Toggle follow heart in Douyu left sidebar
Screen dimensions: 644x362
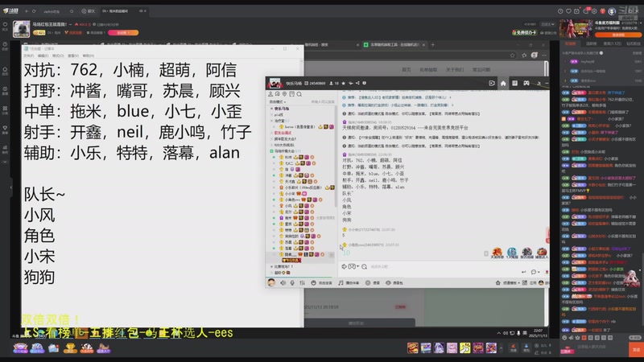click(x=5, y=27)
